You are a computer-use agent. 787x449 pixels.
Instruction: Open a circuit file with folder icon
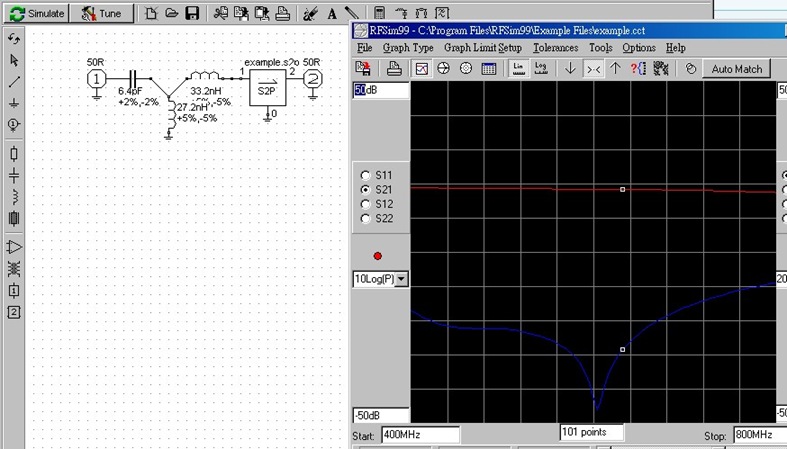click(x=172, y=14)
